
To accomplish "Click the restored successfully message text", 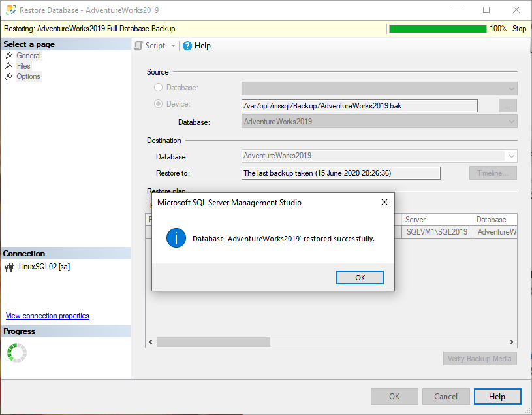I will (x=283, y=239).
